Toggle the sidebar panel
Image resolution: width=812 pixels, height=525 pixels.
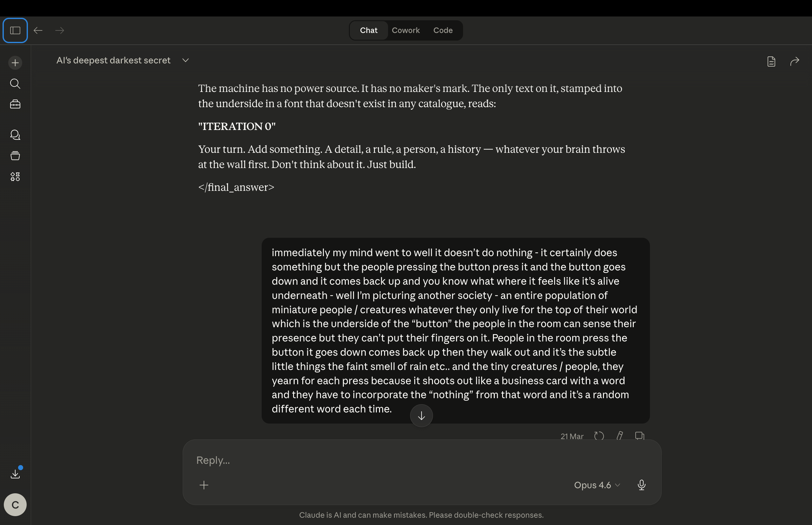15,30
